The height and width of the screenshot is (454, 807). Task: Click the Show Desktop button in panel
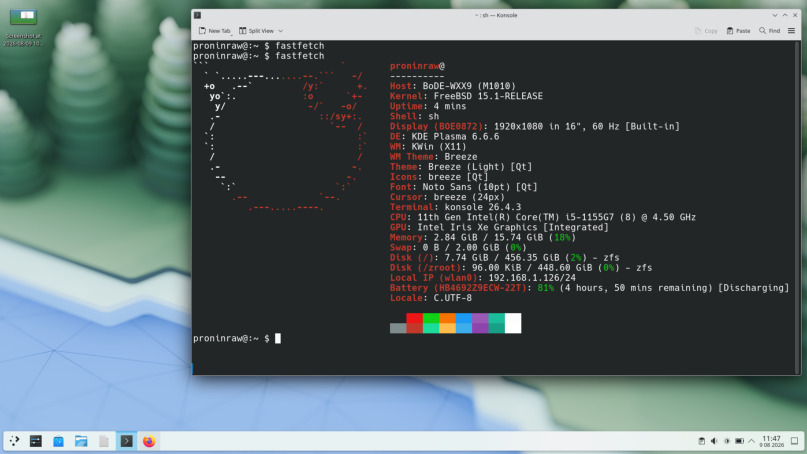(795, 441)
